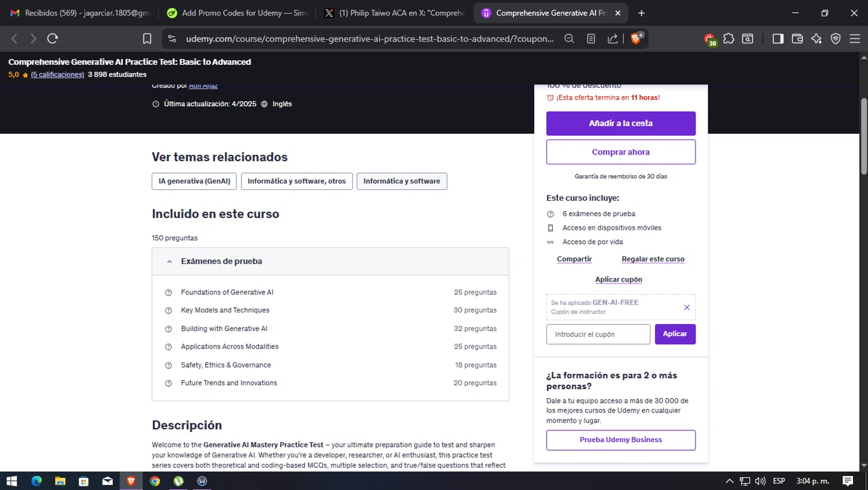The image size is (868, 490).
Task: Open the volume control in system tray
Action: (760, 481)
